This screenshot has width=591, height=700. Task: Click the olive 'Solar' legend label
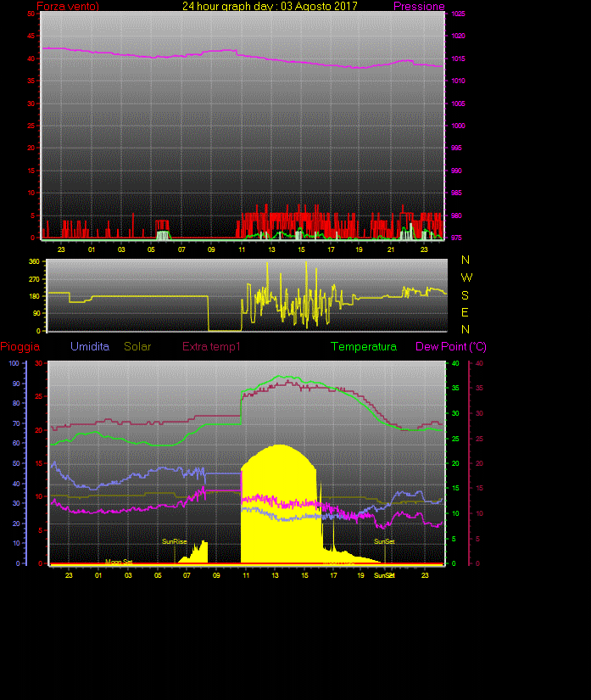(137, 346)
